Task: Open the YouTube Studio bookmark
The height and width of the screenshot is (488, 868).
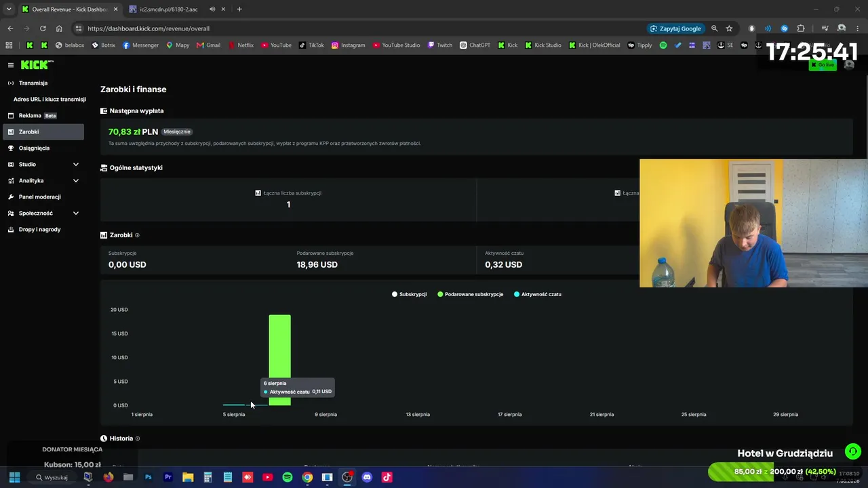Action: point(397,45)
